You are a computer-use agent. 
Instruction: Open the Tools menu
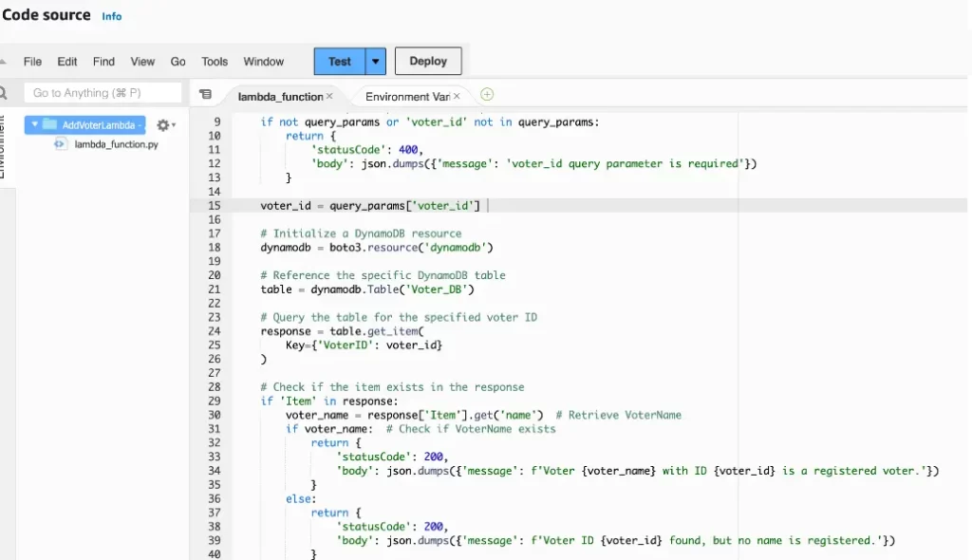[215, 62]
